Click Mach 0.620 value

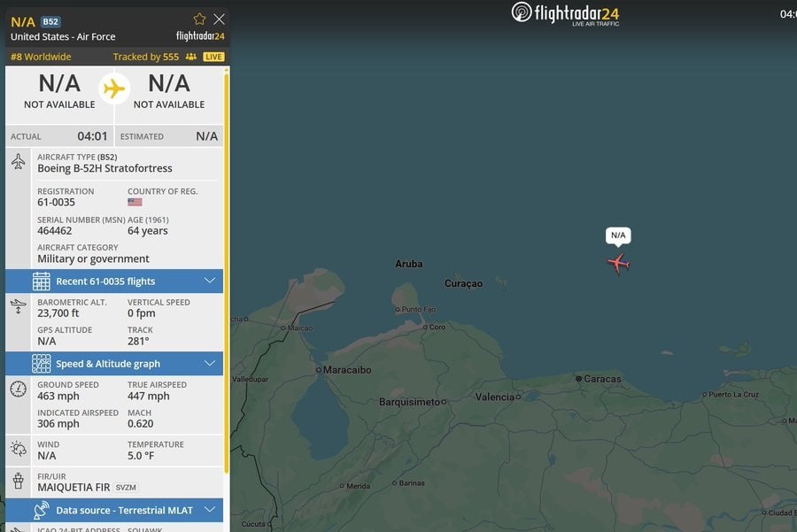click(140, 424)
